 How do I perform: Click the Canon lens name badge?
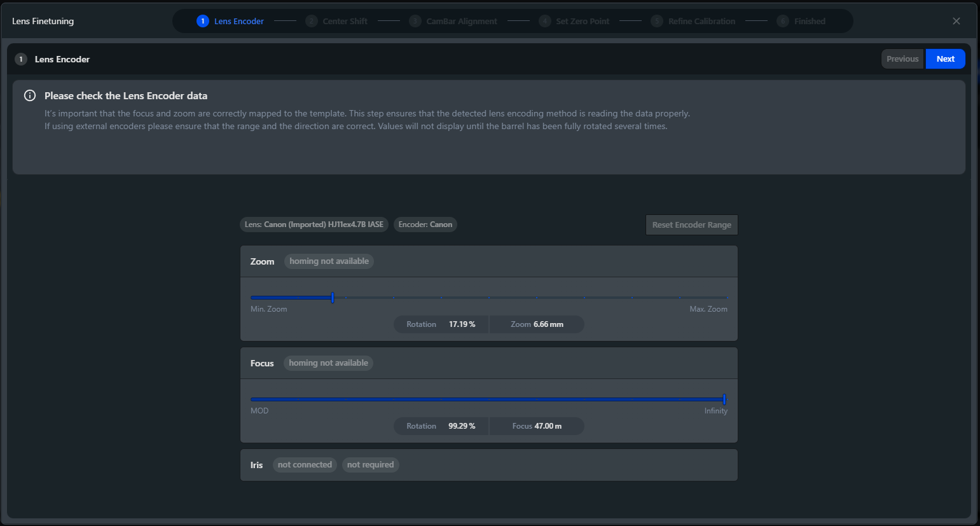point(314,225)
